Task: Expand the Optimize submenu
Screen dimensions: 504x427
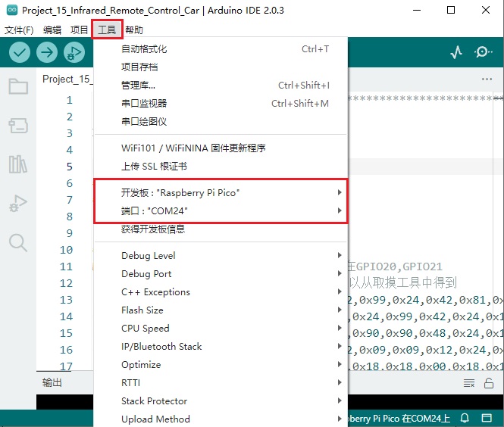Action: point(221,365)
